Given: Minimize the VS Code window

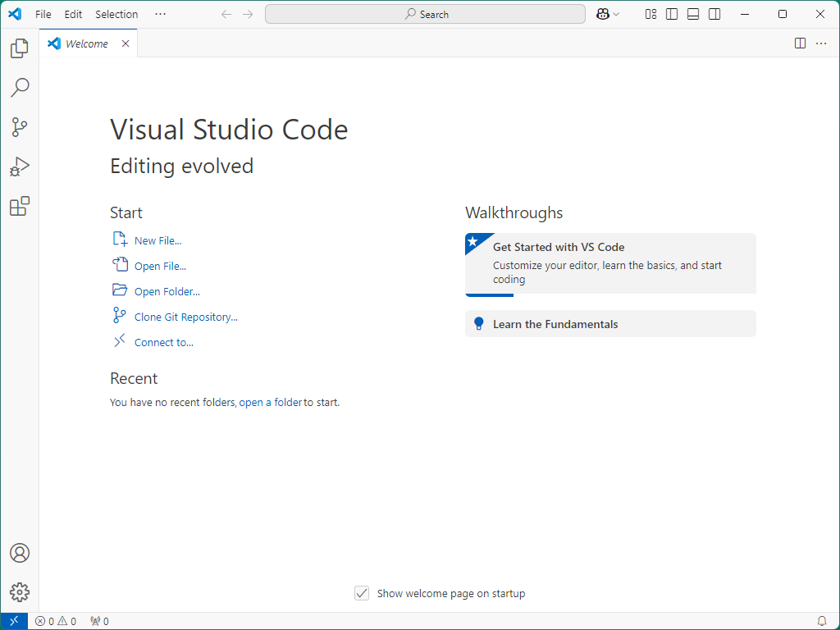Looking at the screenshot, I should point(745,15).
